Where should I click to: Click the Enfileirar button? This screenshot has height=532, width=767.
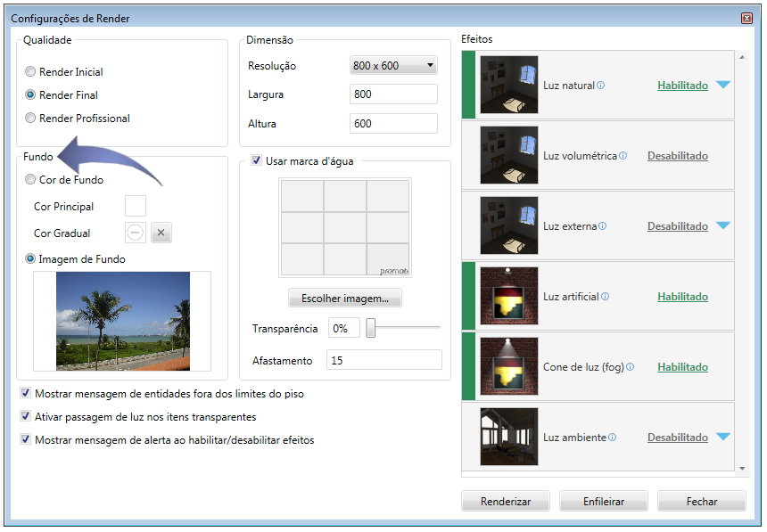604,501
